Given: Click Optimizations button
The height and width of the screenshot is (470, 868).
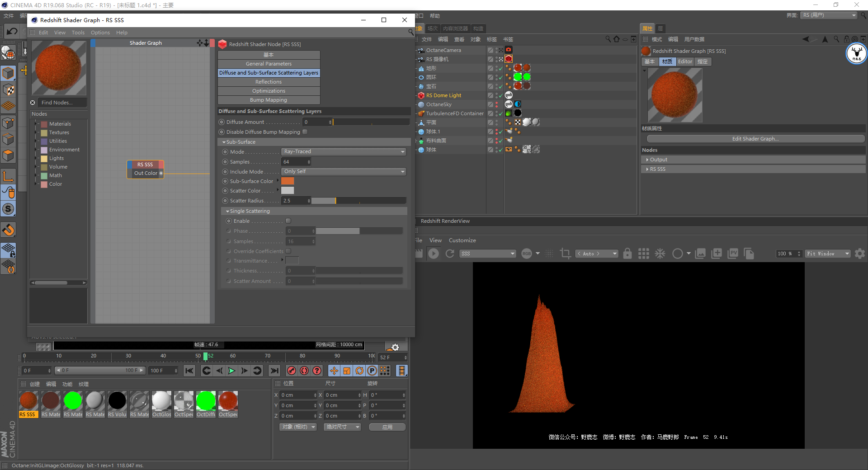Looking at the screenshot, I should coord(269,91).
